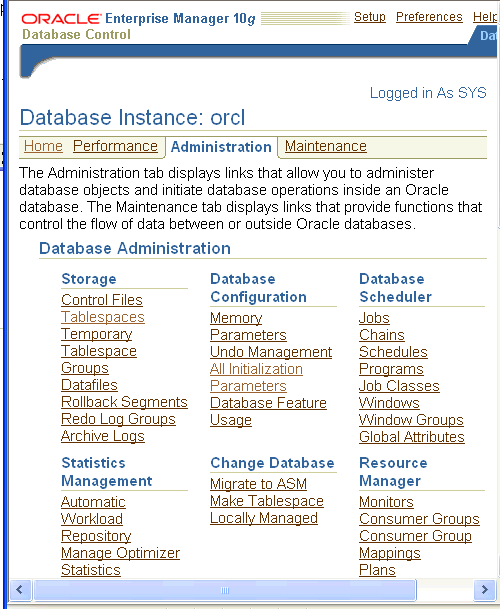The width and height of the screenshot is (500, 609).
Task: Click the 'Resource Manager' heading
Action: point(393,472)
